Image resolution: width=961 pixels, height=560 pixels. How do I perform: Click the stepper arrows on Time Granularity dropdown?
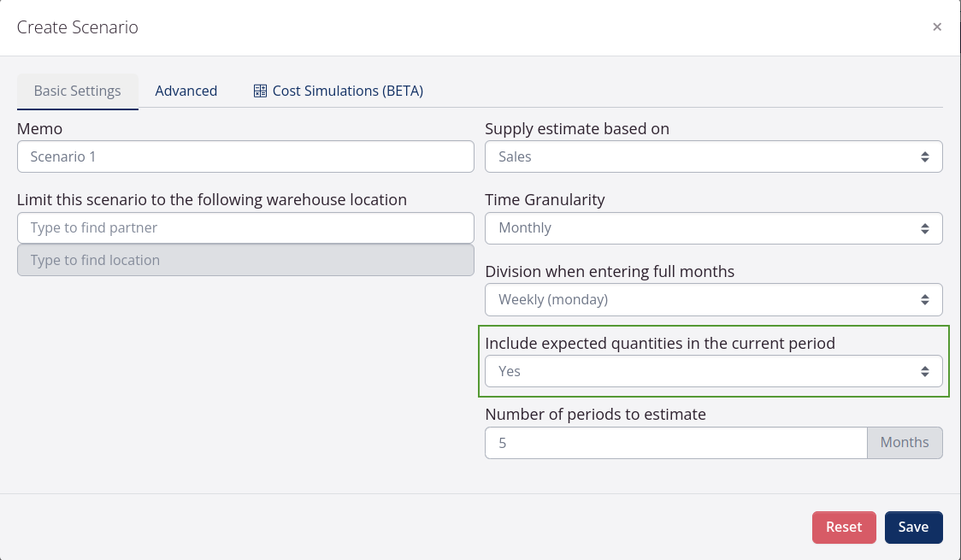click(924, 227)
